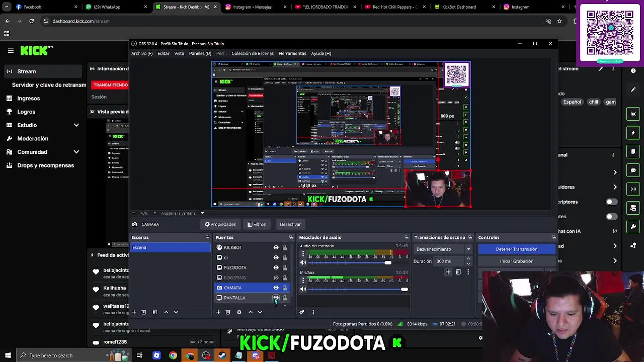Mute Mic/Aux speaker icon
Screen dimensions: 644x362
[303, 289]
